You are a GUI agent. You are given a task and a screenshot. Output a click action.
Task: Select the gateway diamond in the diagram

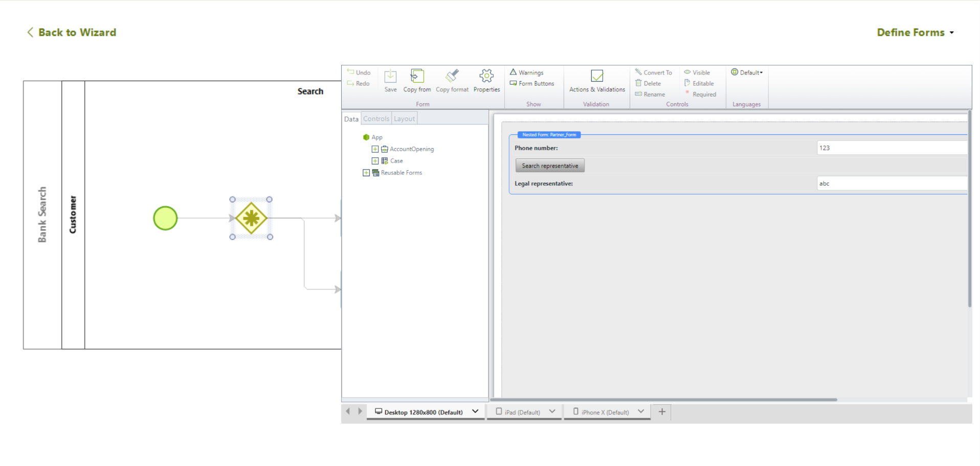pos(251,218)
